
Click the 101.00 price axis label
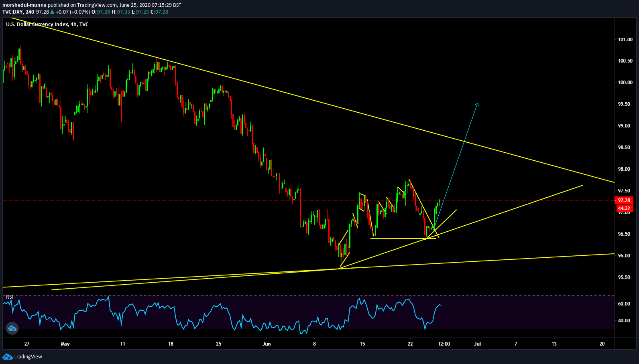click(x=625, y=39)
